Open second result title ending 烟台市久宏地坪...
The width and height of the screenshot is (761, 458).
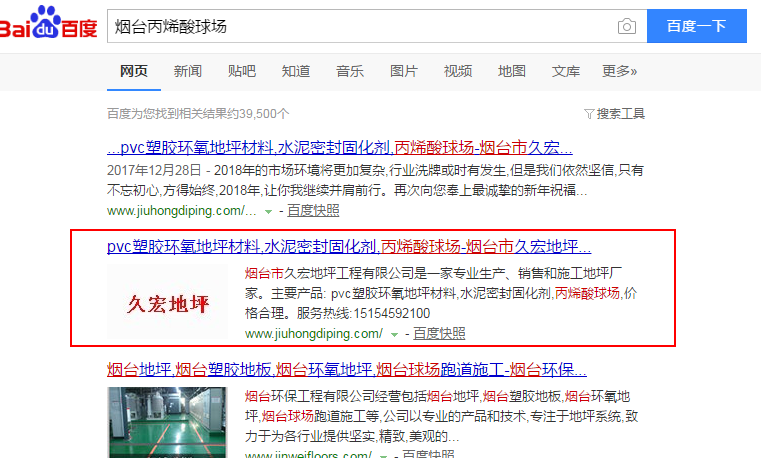tap(349, 247)
